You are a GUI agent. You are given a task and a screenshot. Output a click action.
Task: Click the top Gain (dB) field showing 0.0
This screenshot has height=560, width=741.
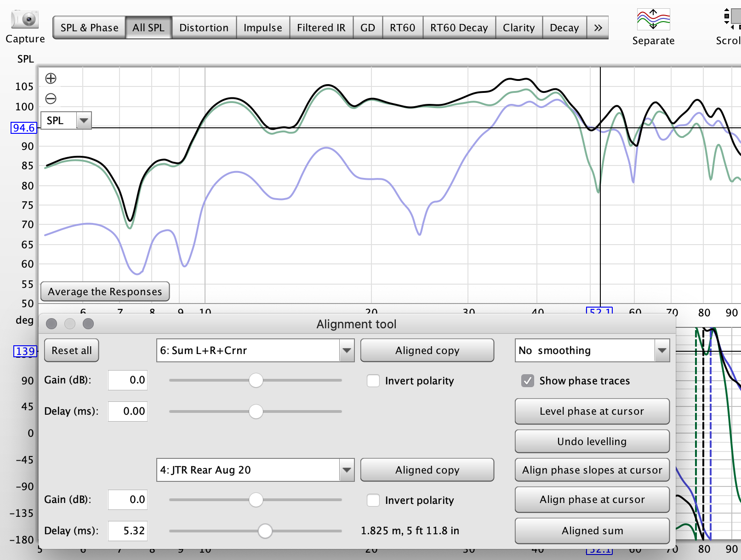tap(128, 380)
